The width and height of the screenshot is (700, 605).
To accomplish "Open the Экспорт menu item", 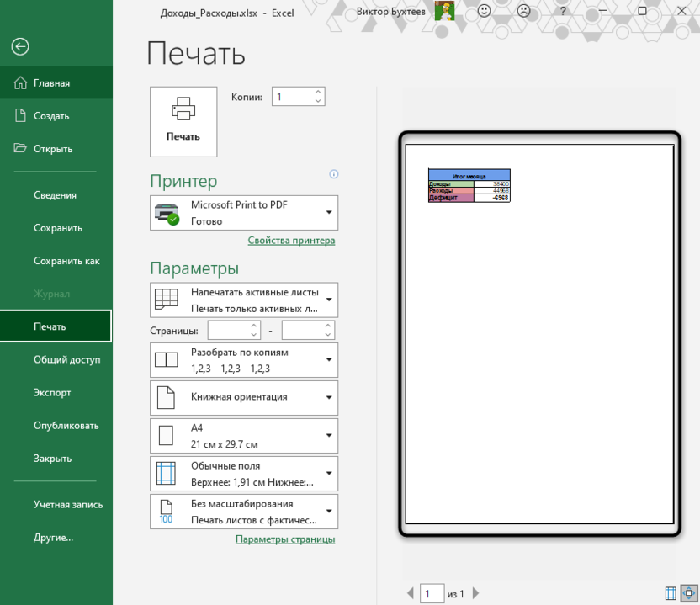I will click(x=52, y=392).
